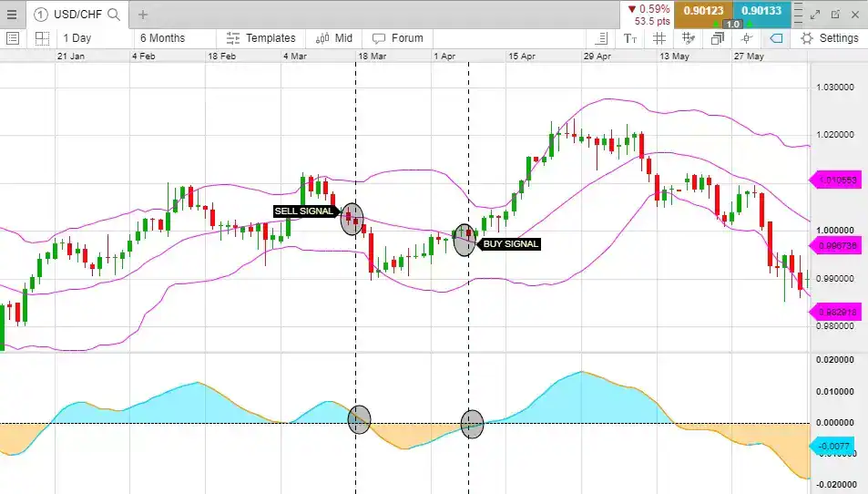Pop out chart into new window

pyautogui.click(x=835, y=15)
